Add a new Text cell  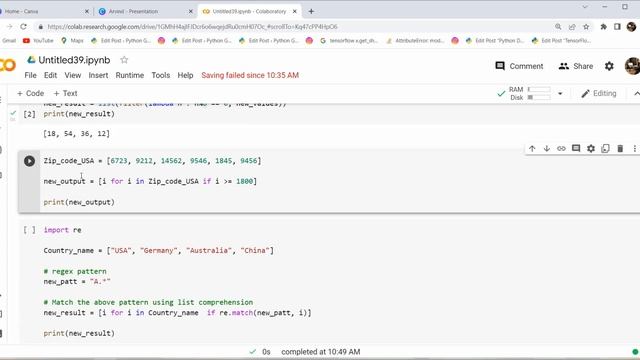tap(65, 93)
